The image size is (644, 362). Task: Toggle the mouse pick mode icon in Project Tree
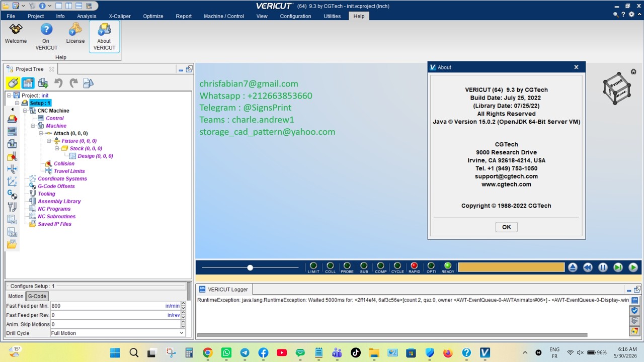pyautogui.click(x=13, y=83)
